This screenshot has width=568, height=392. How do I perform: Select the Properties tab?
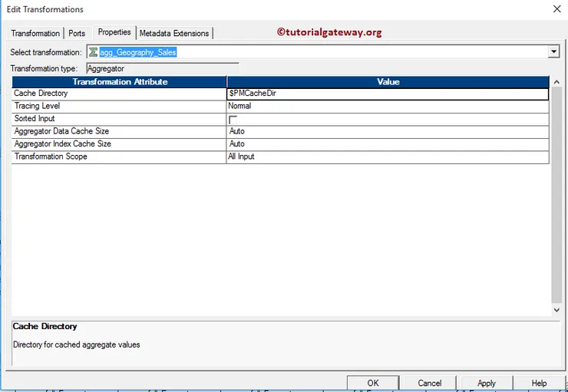tap(114, 32)
